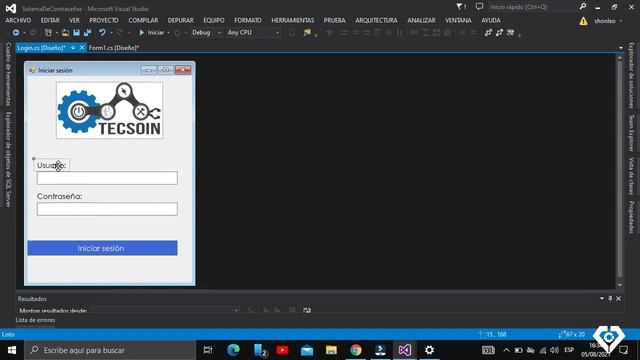
Task: Click the new project toolbar icon
Action: click(x=48, y=33)
